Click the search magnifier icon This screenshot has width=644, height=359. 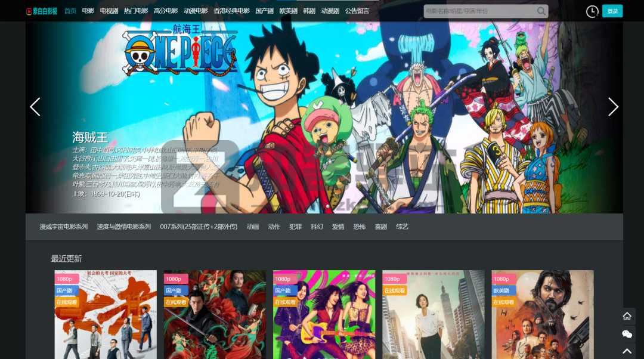(541, 11)
